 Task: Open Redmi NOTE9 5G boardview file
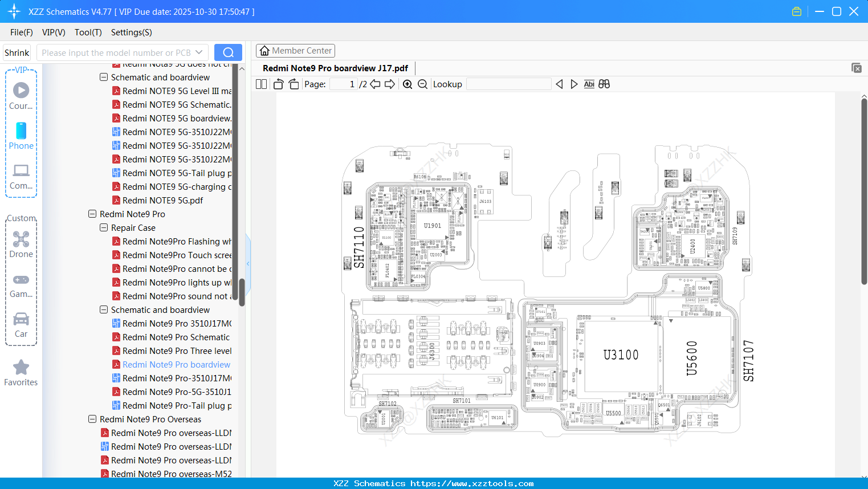pyautogui.click(x=172, y=119)
